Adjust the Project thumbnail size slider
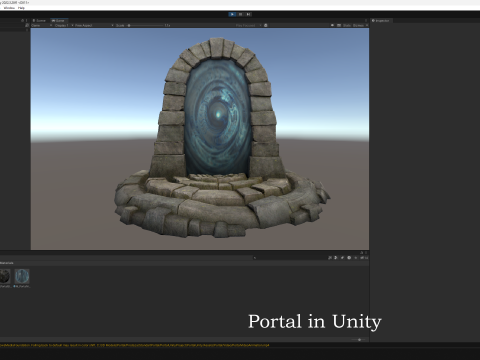Image resolution: width=480 pixels, height=360 pixels. click(359, 340)
